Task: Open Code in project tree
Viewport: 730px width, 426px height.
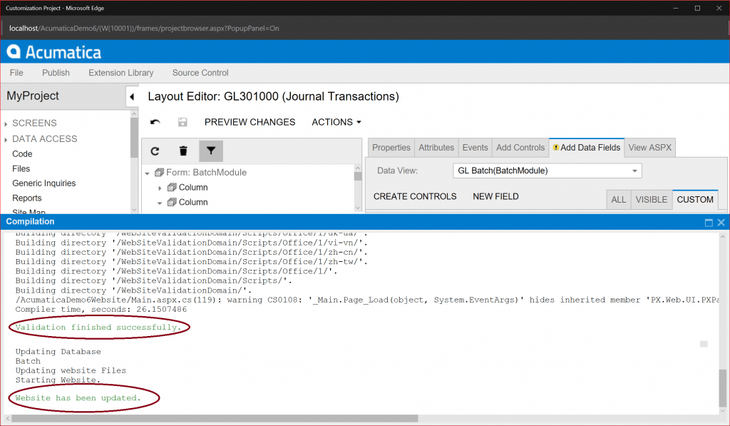Action: [x=22, y=154]
